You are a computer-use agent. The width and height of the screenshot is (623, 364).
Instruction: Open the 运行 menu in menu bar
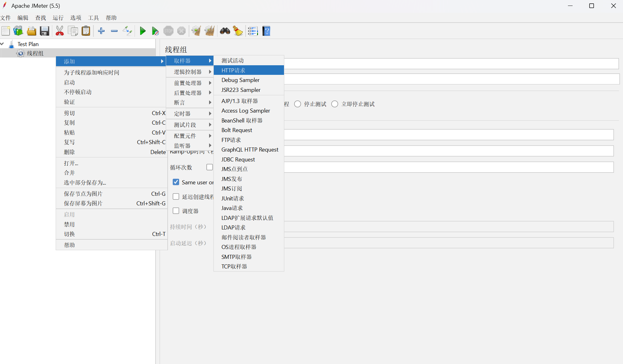[x=58, y=18]
